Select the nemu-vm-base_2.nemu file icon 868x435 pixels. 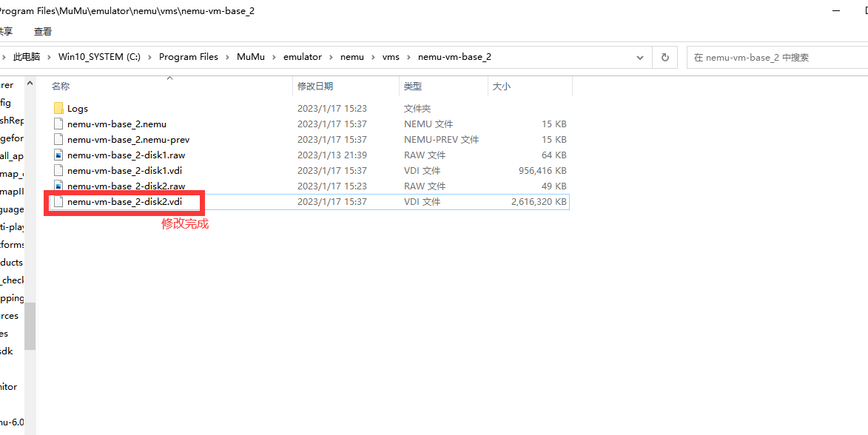58,124
